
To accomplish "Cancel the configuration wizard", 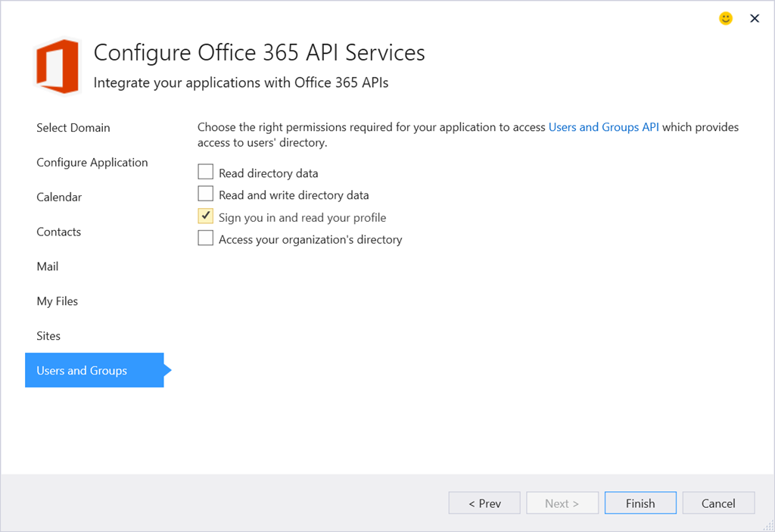I will (719, 502).
